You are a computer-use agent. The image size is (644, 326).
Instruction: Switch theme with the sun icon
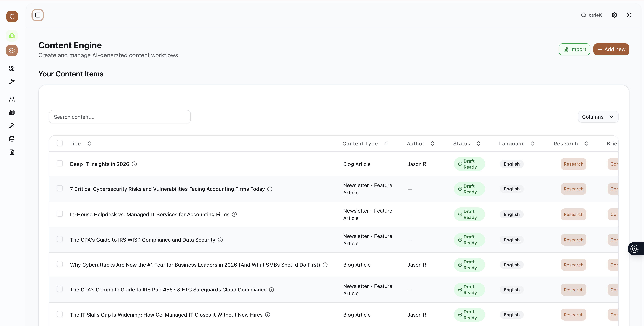(629, 15)
